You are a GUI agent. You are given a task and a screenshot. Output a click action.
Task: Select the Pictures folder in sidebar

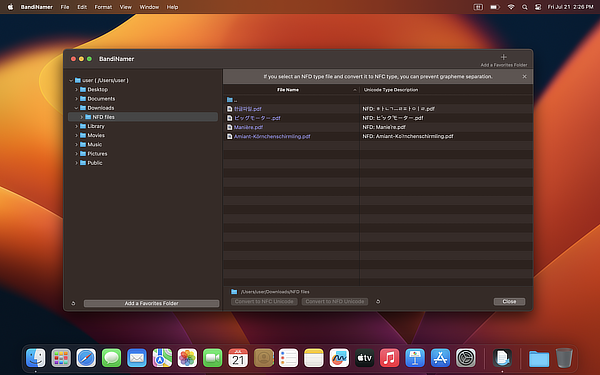pyautogui.click(x=97, y=154)
